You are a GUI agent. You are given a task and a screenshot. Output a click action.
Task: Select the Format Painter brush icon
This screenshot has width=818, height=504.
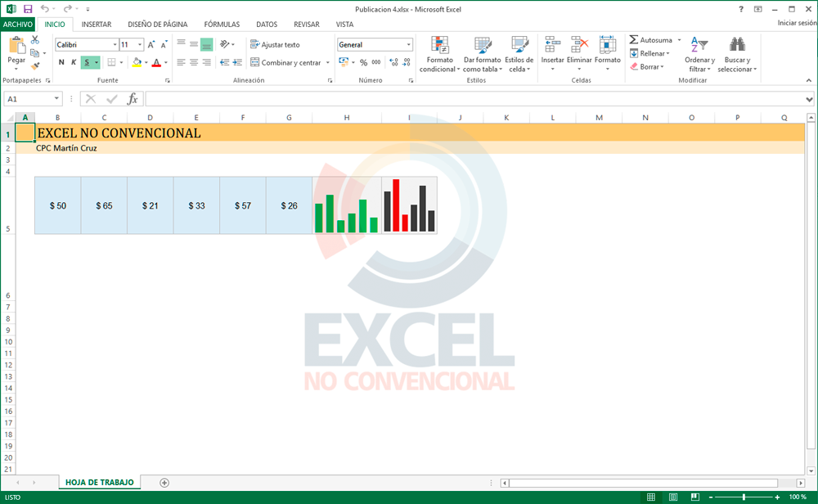pyautogui.click(x=35, y=65)
